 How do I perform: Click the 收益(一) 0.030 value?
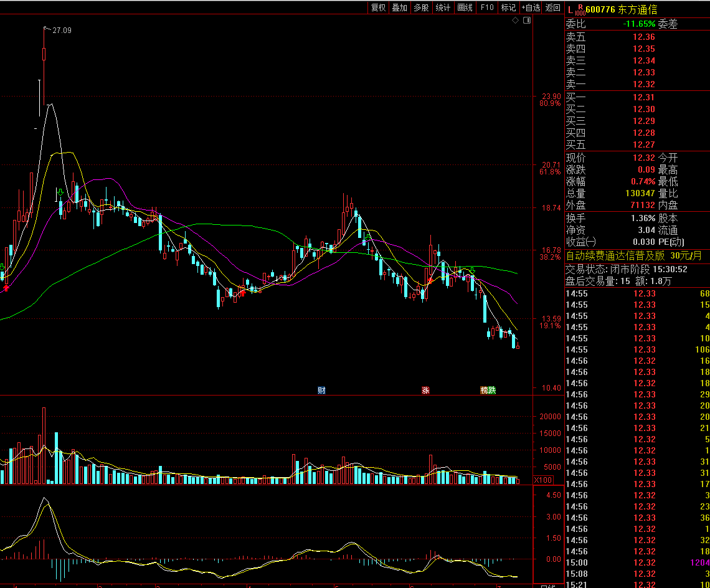click(644, 242)
